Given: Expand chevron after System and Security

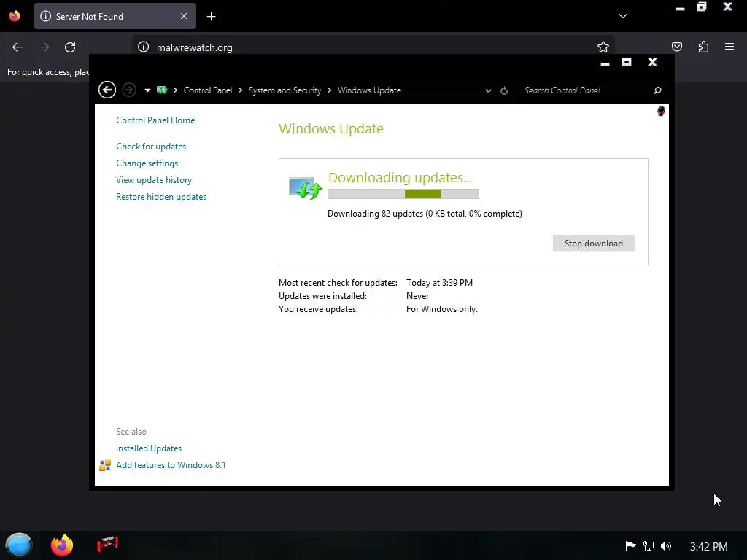Looking at the screenshot, I should tap(329, 90).
